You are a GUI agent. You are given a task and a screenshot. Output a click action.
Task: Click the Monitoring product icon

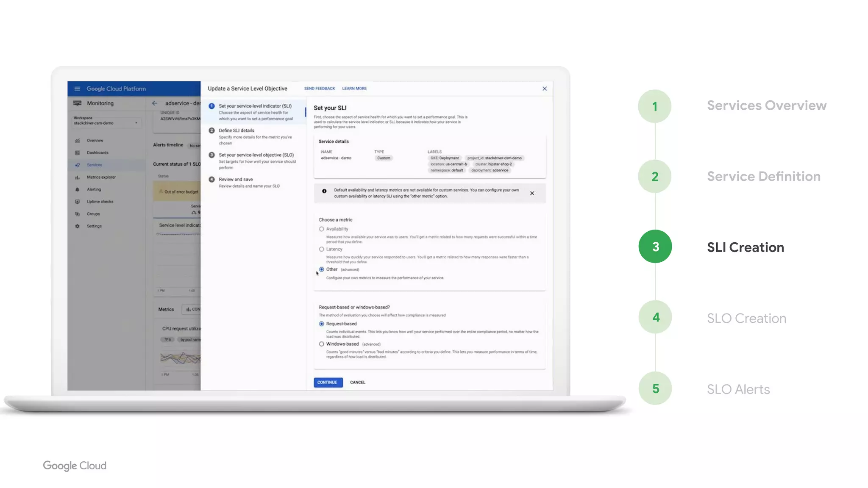coord(77,103)
